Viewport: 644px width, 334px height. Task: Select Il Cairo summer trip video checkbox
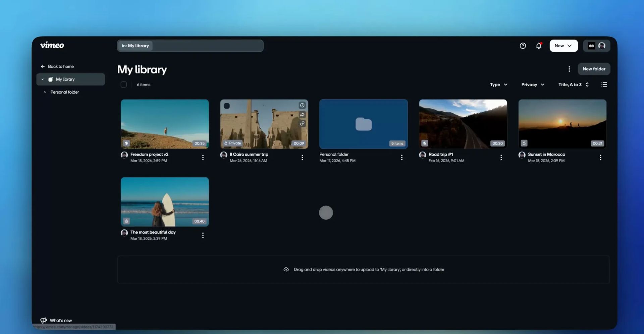coord(227,106)
